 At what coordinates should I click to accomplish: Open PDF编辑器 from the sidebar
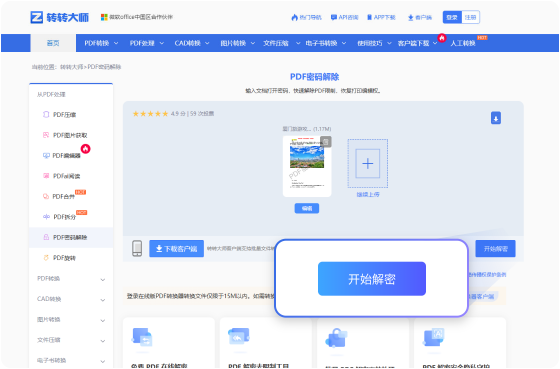66,155
